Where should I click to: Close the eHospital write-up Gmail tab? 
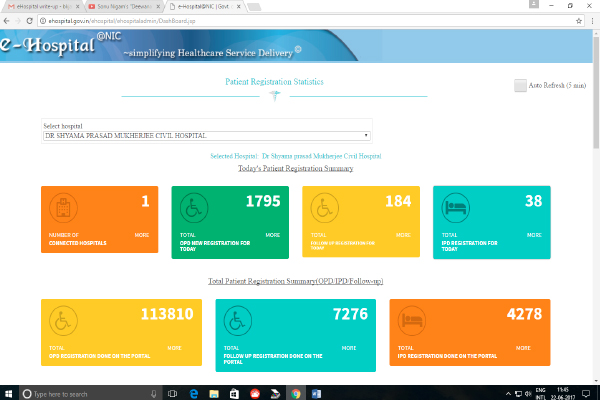coord(77,7)
